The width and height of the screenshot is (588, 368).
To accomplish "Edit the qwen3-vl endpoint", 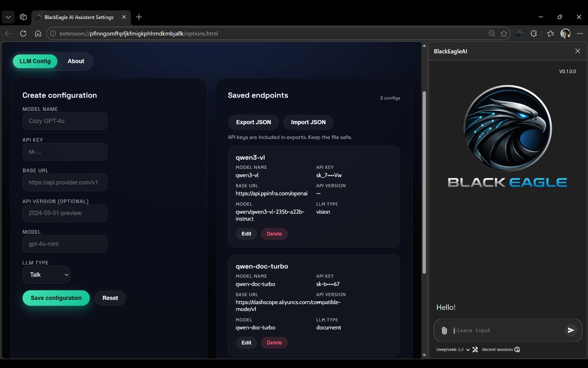I will tap(246, 234).
